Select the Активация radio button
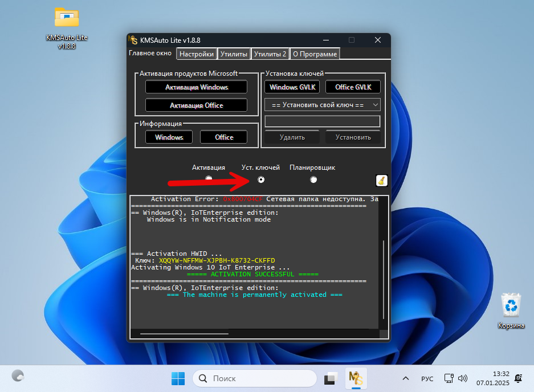Image resolution: width=534 pixels, height=392 pixels. pyautogui.click(x=209, y=179)
